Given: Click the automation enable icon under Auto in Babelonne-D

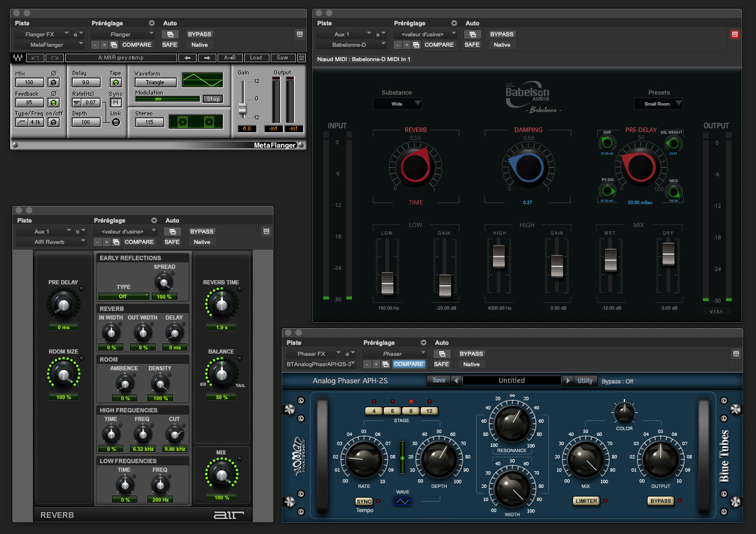Looking at the screenshot, I should click(473, 35).
